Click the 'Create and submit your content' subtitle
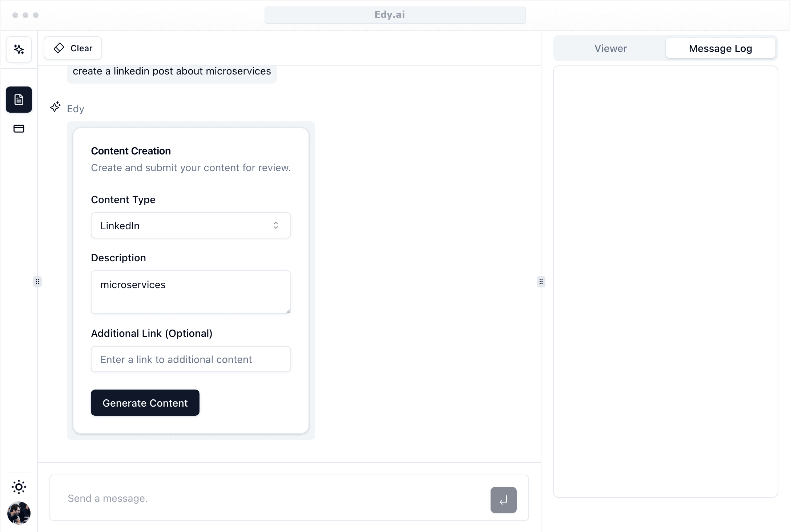 click(x=191, y=168)
